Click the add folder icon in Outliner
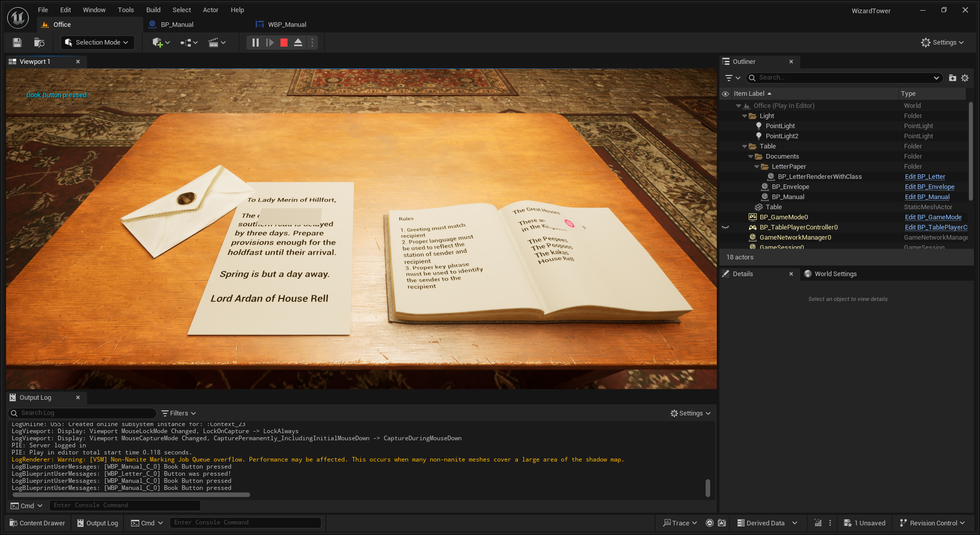980x535 pixels. (952, 78)
